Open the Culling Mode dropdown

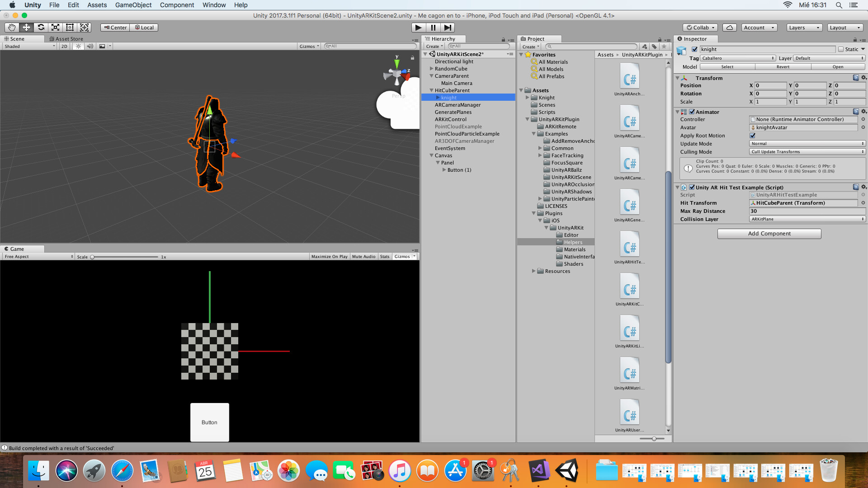click(x=807, y=152)
